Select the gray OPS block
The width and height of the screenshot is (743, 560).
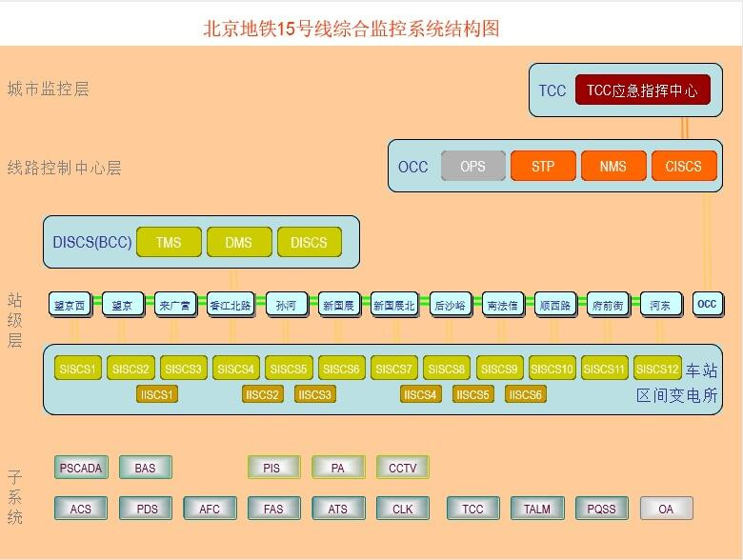472,166
